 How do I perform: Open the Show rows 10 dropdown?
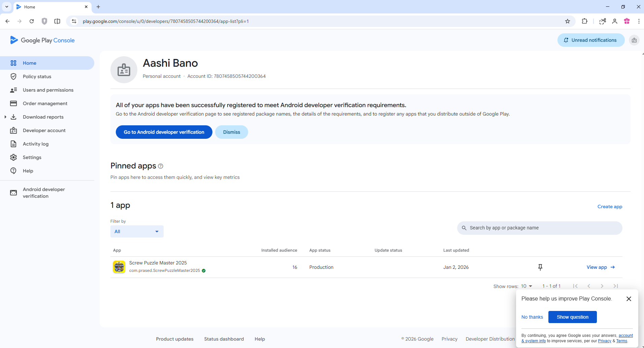[x=527, y=286]
